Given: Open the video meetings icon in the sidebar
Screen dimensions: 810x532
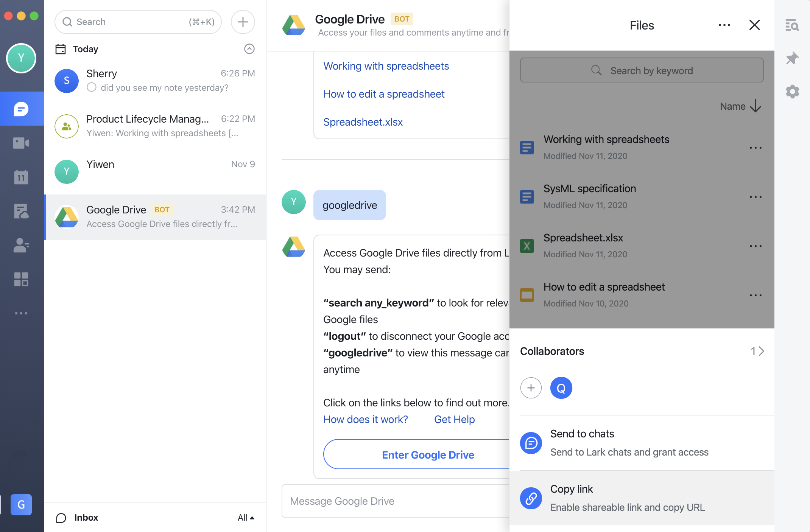Looking at the screenshot, I should click(22, 143).
